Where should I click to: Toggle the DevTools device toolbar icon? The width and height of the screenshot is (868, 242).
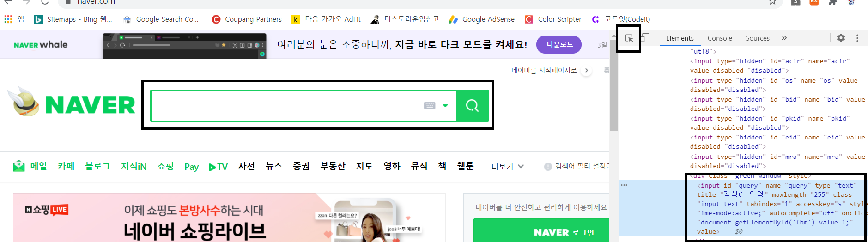point(645,38)
